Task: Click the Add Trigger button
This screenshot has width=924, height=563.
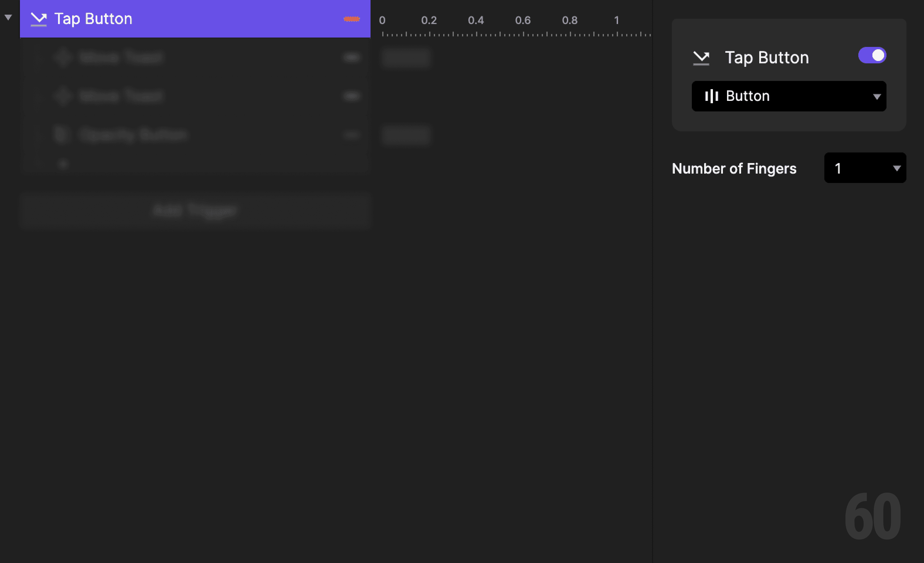Action: point(195,211)
